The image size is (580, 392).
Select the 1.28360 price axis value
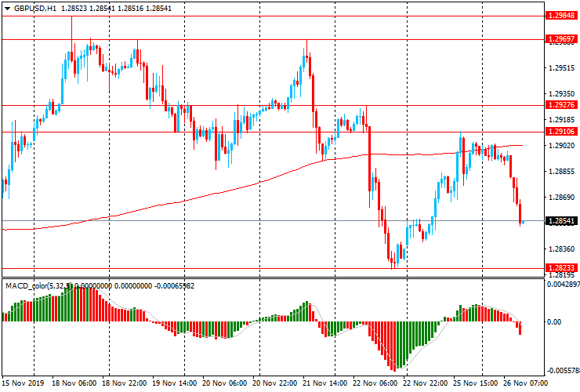(562, 249)
